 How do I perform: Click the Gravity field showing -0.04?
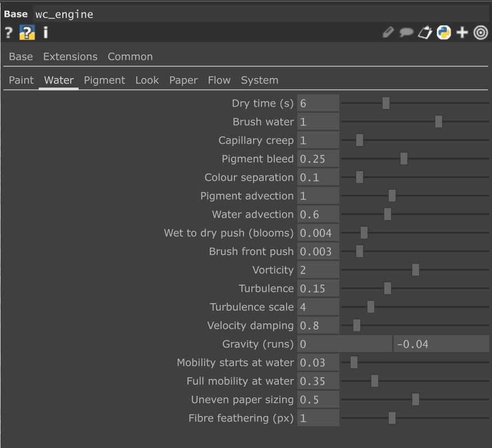441,344
